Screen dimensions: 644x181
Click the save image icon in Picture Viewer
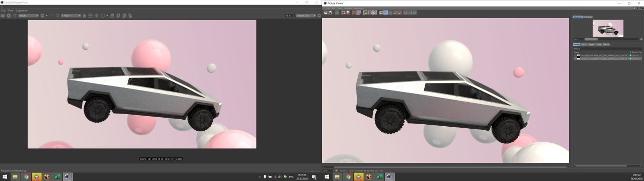331,13
